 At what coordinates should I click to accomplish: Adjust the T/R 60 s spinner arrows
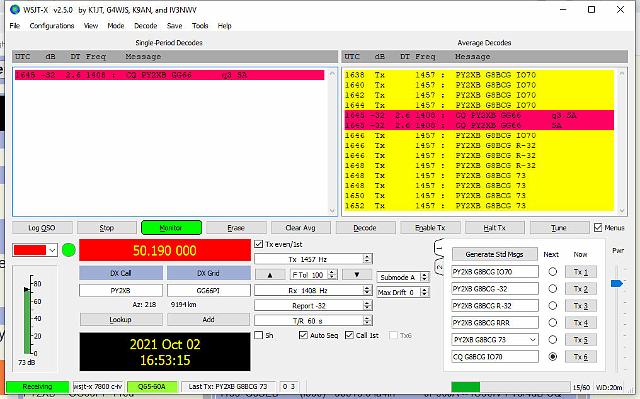pyautogui.click(x=367, y=321)
